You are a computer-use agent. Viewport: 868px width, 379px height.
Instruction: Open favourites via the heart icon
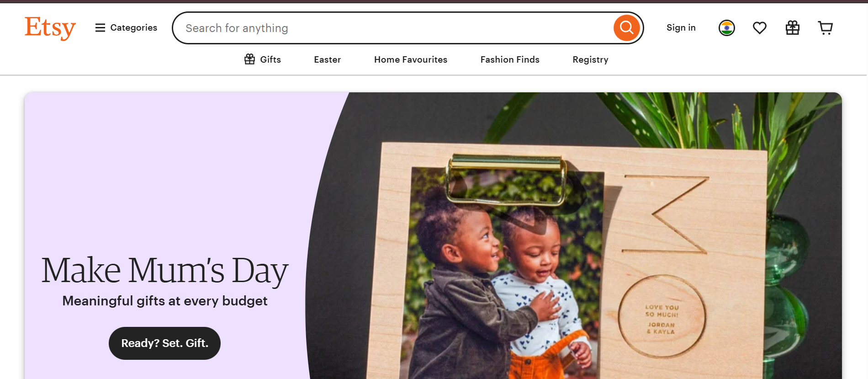click(759, 28)
